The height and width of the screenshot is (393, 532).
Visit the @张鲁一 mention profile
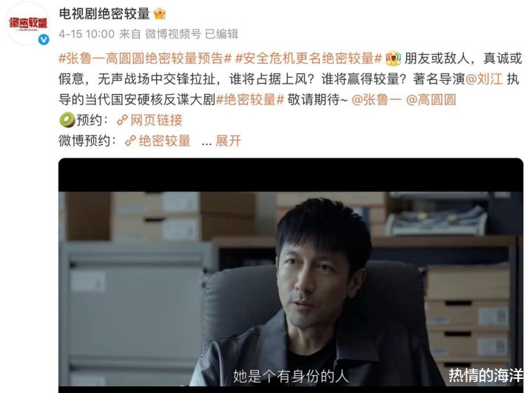pyautogui.click(x=377, y=100)
